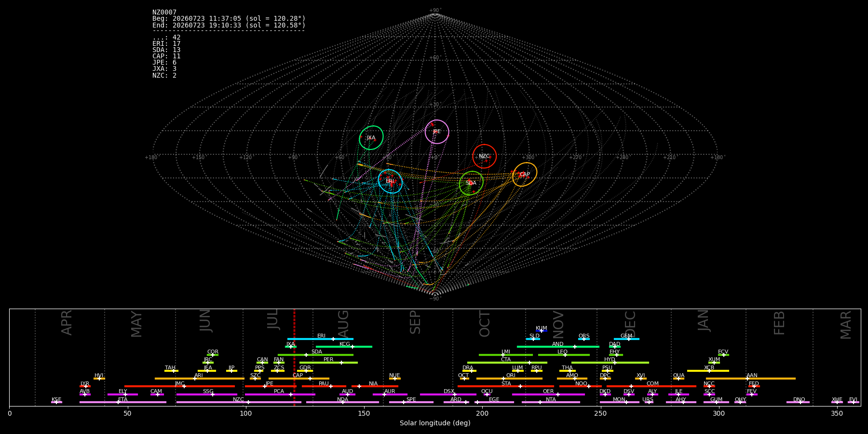The height and width of the screenshot is (434, 868).
Task: Click the ORI shower bar
Action: click(x=509, y=379)
